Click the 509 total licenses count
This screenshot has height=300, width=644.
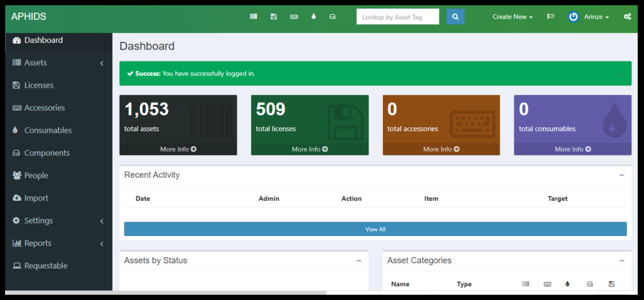tap(271, 109)
